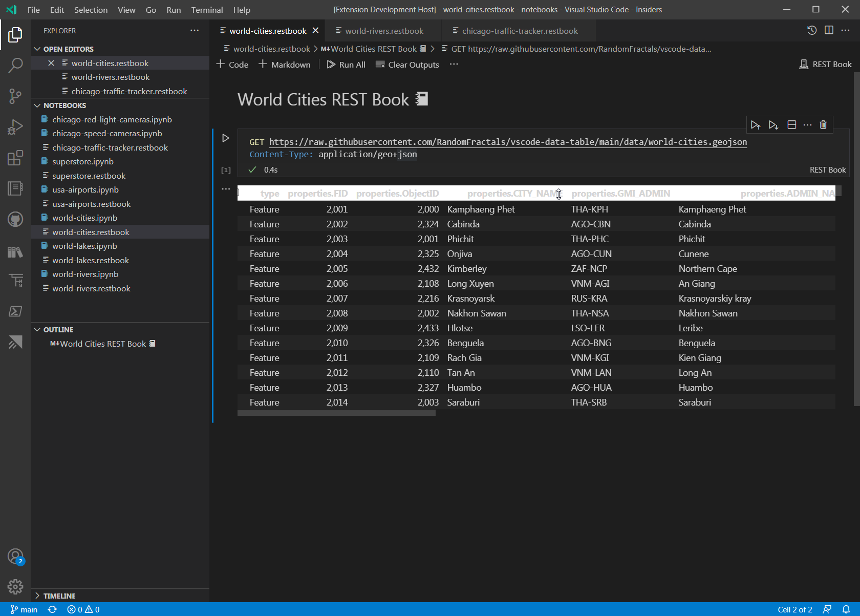The width and height of the screenshot is (860, 616).
Task: Switch to world-rivers.restbook tab
Action: click(x=384, y=31)
